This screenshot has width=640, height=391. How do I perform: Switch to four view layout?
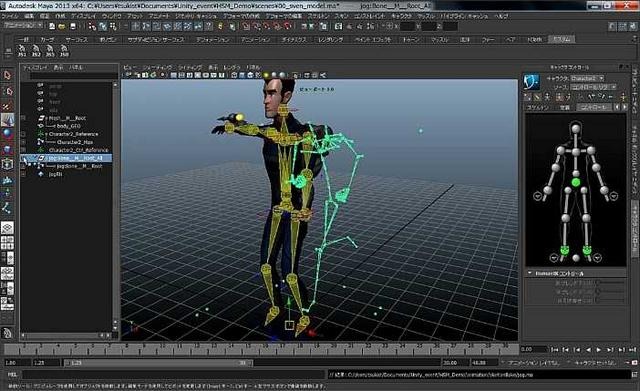click(x=7, y=243)
